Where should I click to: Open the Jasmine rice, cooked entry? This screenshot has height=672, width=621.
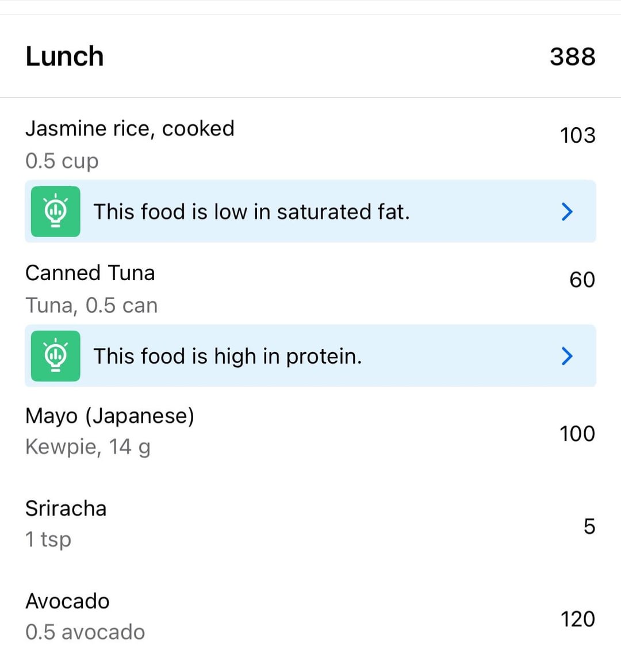(x=130, y=128)
